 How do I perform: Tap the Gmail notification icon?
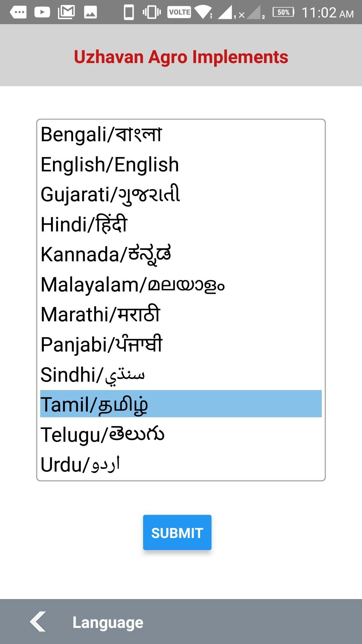coord(66,12)
